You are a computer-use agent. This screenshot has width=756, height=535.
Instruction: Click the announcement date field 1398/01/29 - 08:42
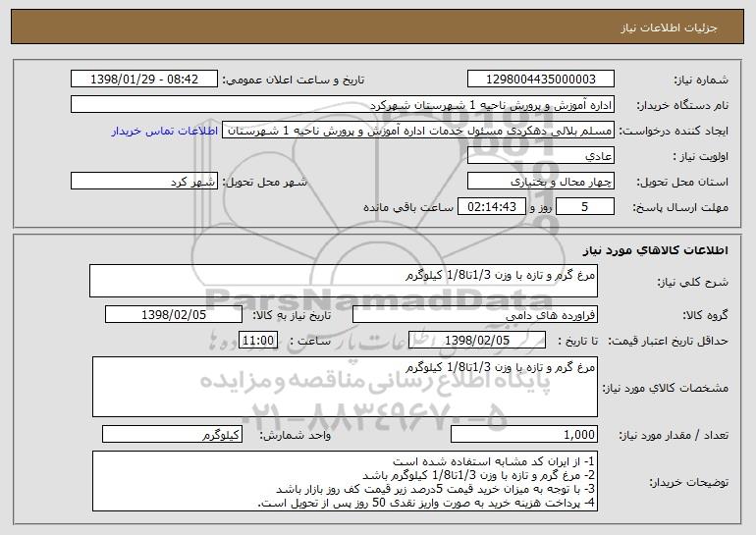coord(144,80)
